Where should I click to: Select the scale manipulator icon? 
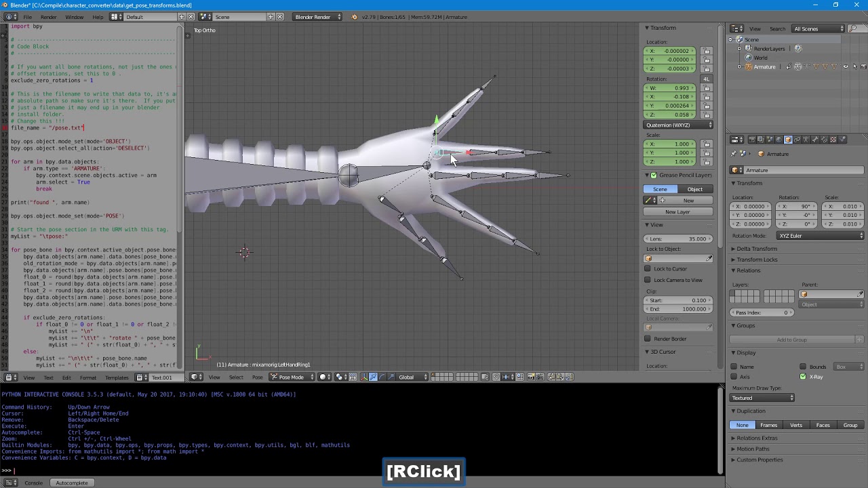click(x=391, y=377)
